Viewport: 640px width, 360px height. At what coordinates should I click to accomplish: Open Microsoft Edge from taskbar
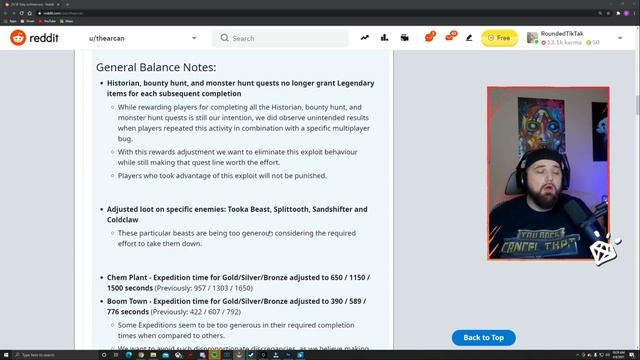click(129, 355)
